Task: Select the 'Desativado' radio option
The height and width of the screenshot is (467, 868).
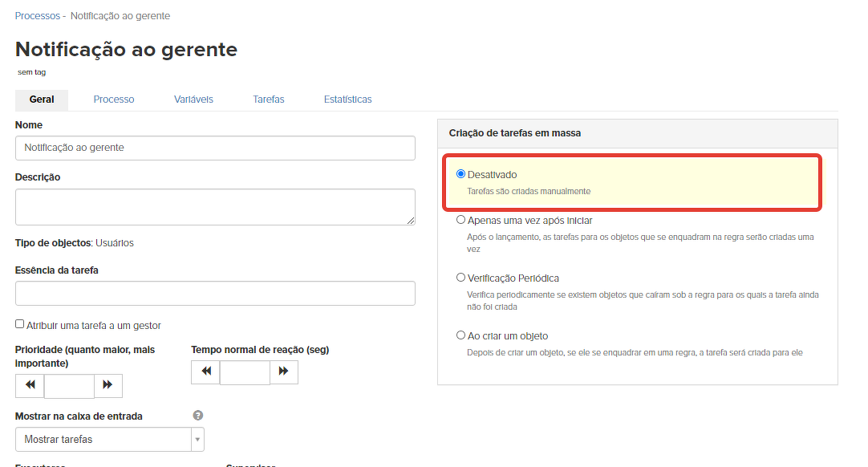Action: [460, 174]
